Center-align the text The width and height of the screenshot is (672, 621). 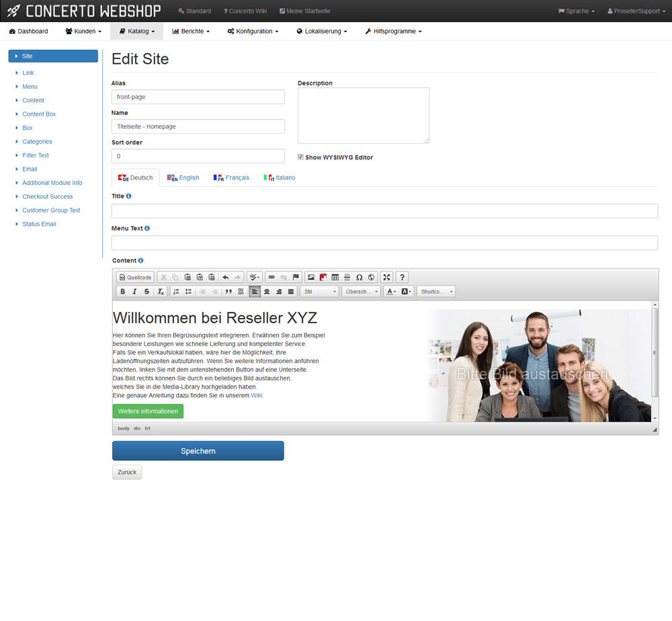click(x=267, y=292)
